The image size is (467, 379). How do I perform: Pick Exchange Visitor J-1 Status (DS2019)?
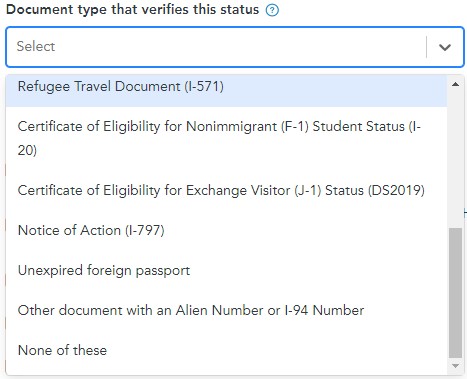click(x=226, y=190)
